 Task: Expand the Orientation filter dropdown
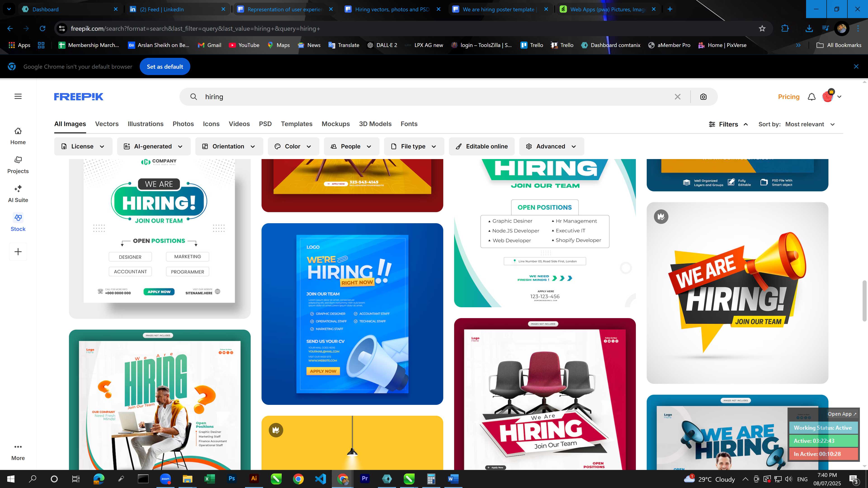tap(229, 146)
